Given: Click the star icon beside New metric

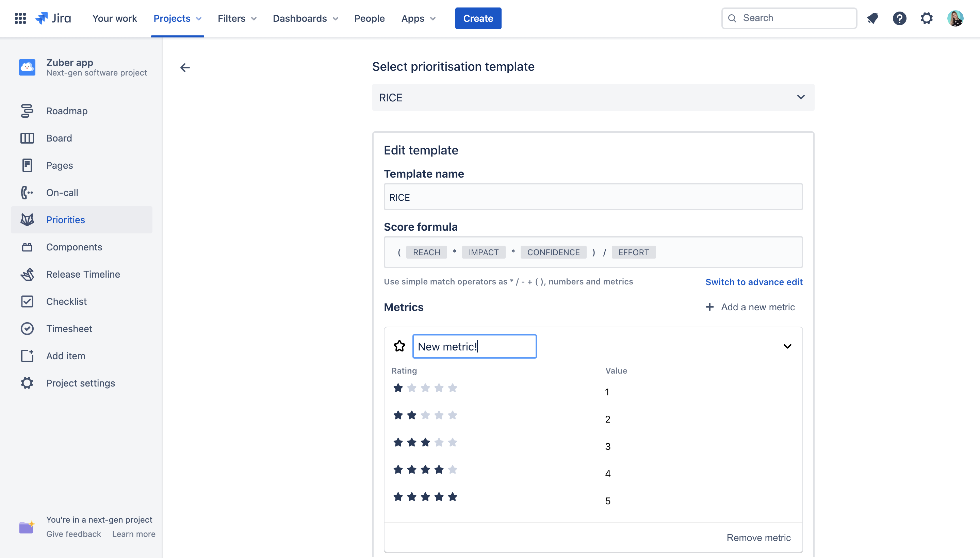Looking at the screenshot, I should [x=399, y=346].
